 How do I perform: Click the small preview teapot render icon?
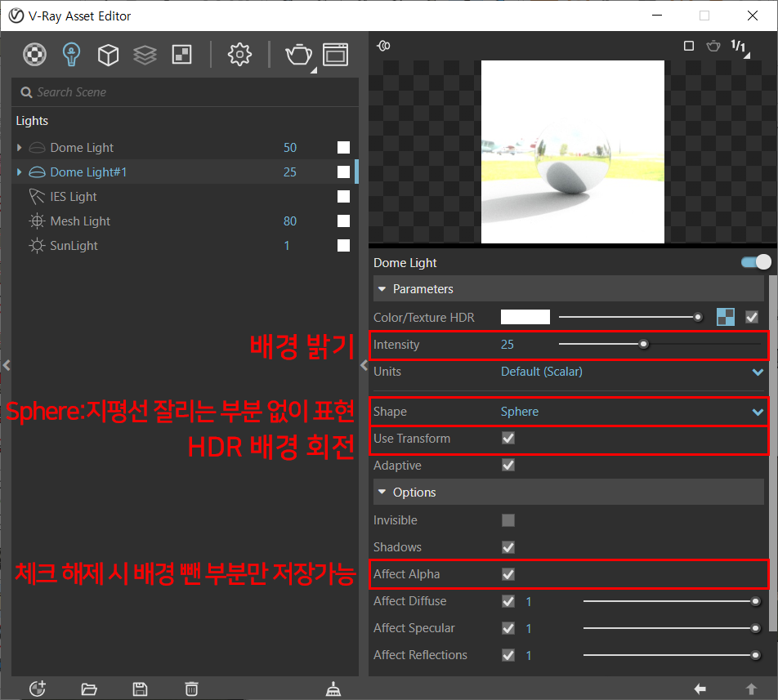713,46
